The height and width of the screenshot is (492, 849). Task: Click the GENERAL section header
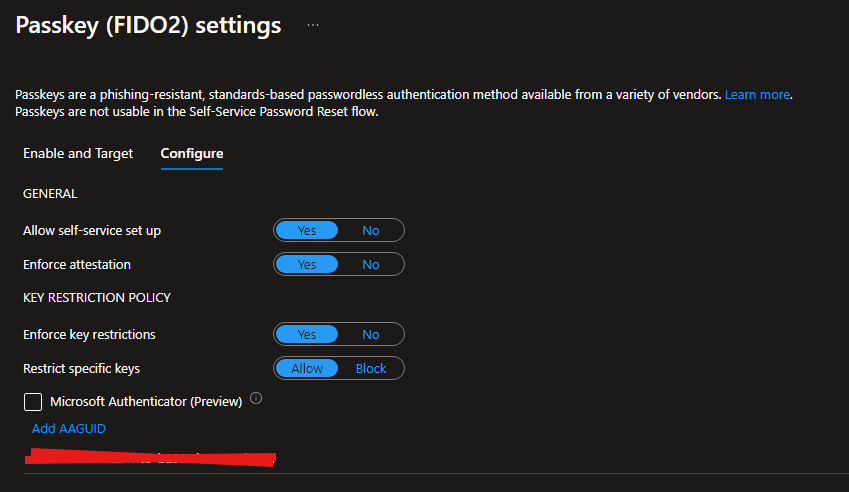tap(50, 194)
